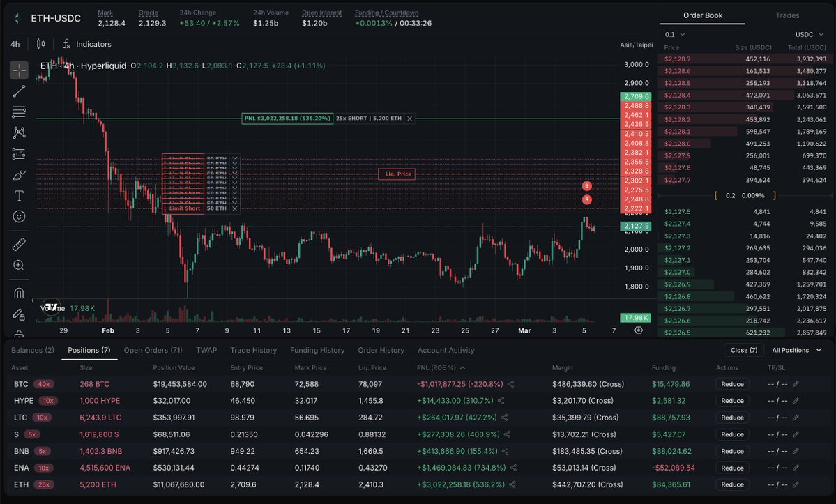Screen dimensions: 836x504
Task: Select the trend line drawing tool
Action: (x=19, y=91)
